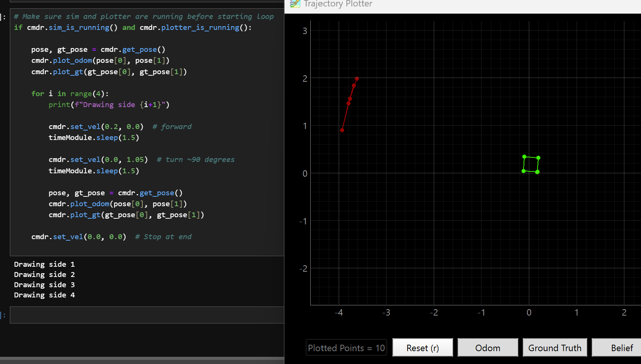The height and width of the screenshot is (364, 641).
Task: Click output line 'Drawing side 4'
Action: (44, 295)
